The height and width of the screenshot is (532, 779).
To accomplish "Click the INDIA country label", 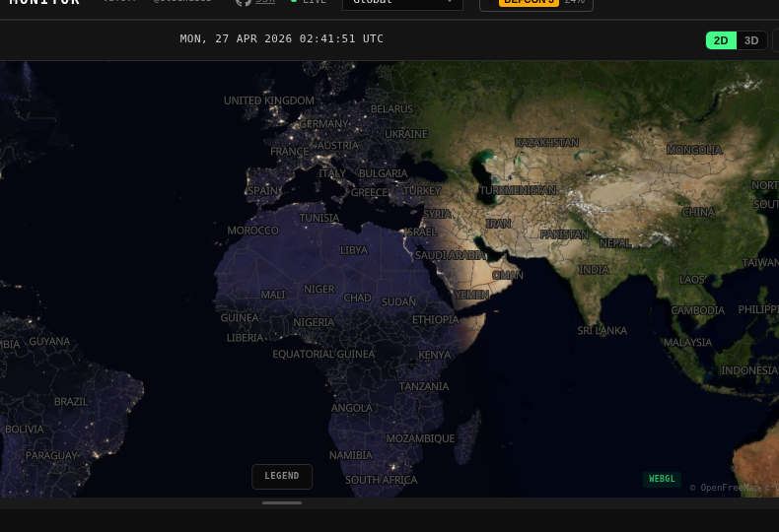I will (594, 270).
